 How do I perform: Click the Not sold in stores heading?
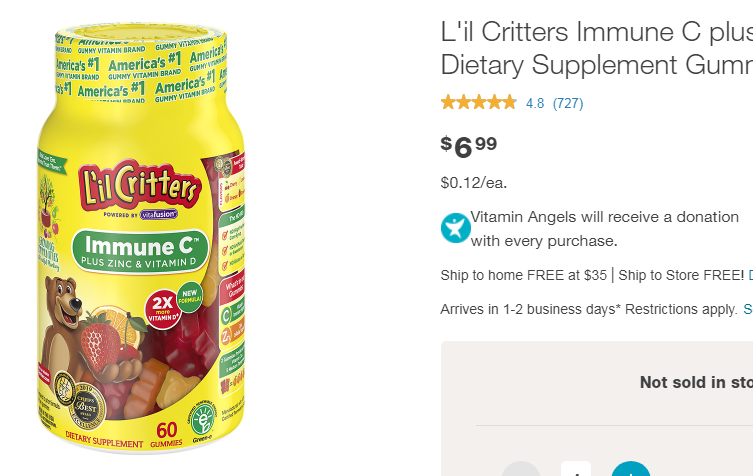696,382
